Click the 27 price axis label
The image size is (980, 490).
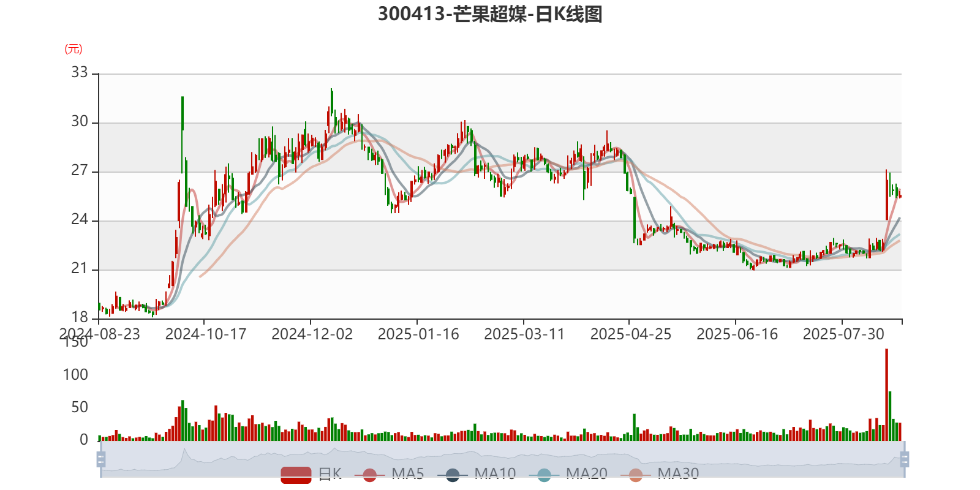click(80, 170)
